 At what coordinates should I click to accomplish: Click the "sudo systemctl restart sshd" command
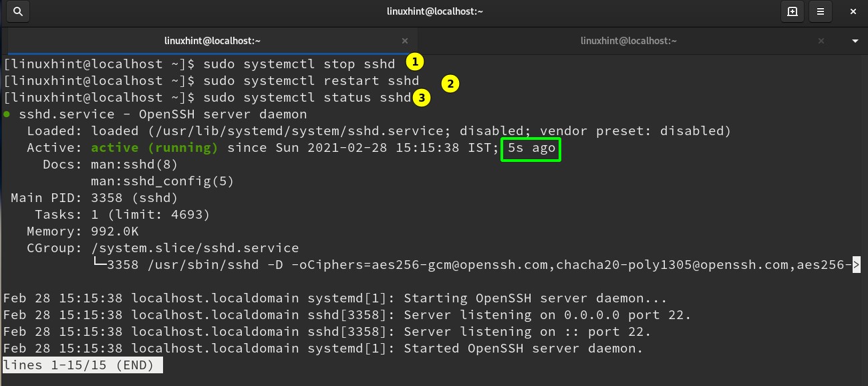(x=311, y=81)
